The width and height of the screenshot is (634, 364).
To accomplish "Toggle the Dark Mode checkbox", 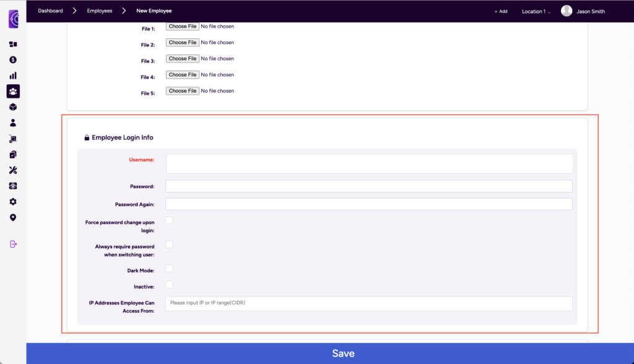I will (169, 269).
